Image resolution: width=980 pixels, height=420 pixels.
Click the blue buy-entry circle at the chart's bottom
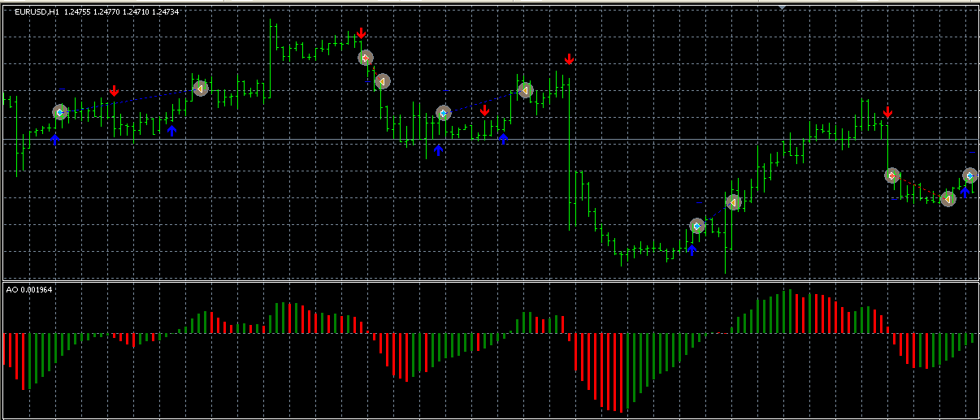pyautogui.click(x=696, y=226)
